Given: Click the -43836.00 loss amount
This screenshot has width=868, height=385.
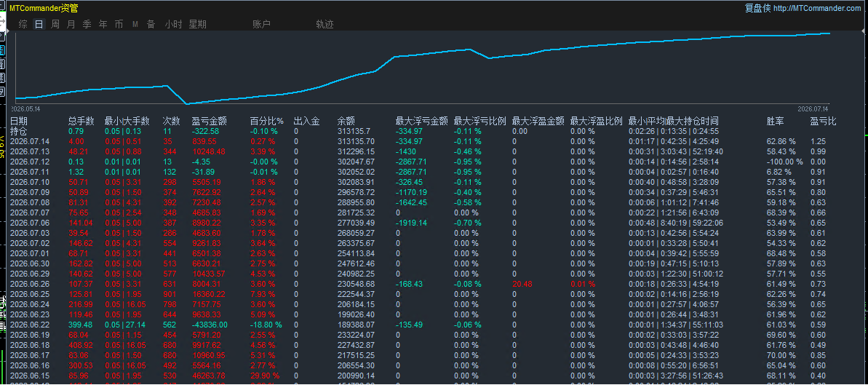Looking at the screenshot, I should [209, 325].
